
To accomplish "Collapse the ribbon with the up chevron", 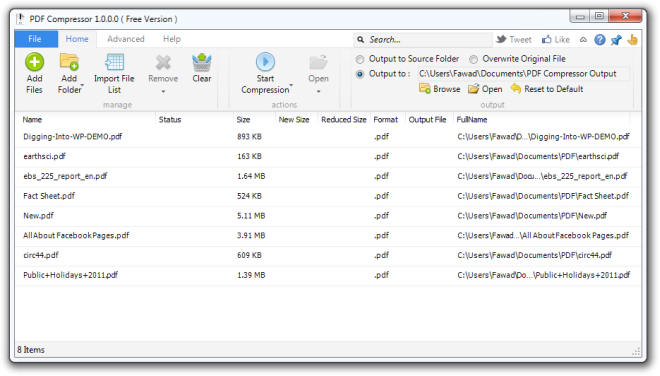I will point(583,40).
